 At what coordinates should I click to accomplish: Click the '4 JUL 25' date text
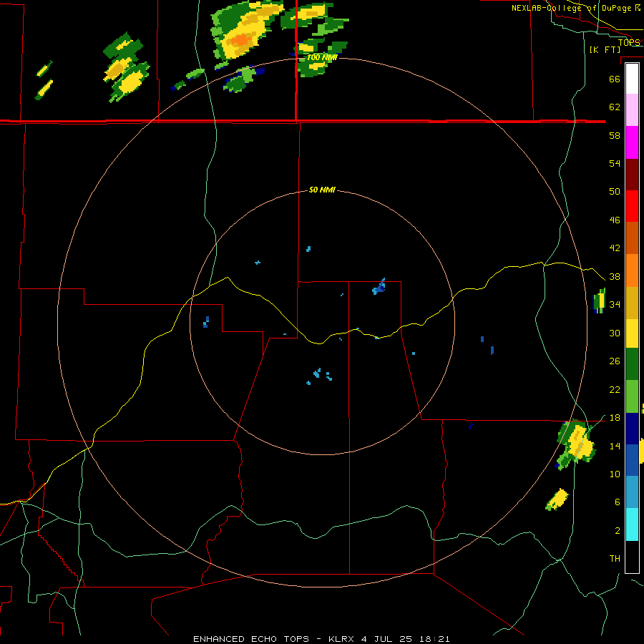386,639
